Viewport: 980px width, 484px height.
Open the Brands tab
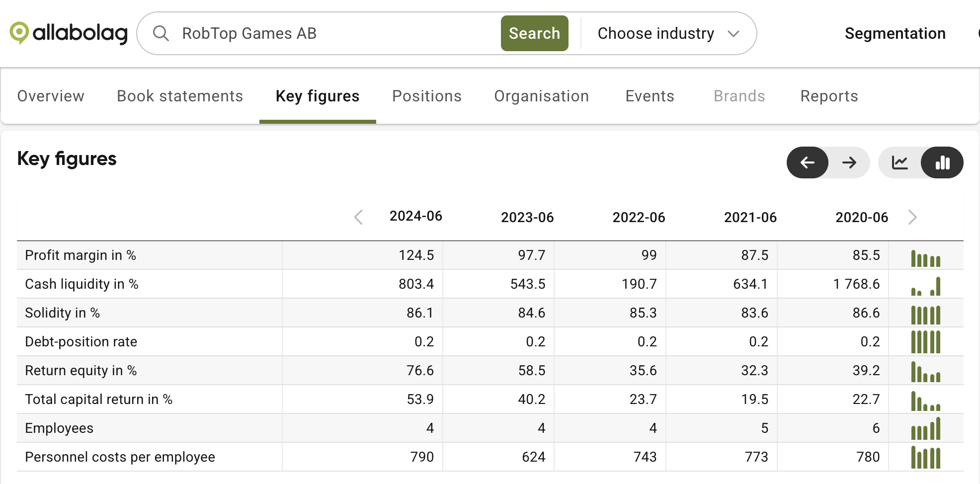tap(739, 96)
